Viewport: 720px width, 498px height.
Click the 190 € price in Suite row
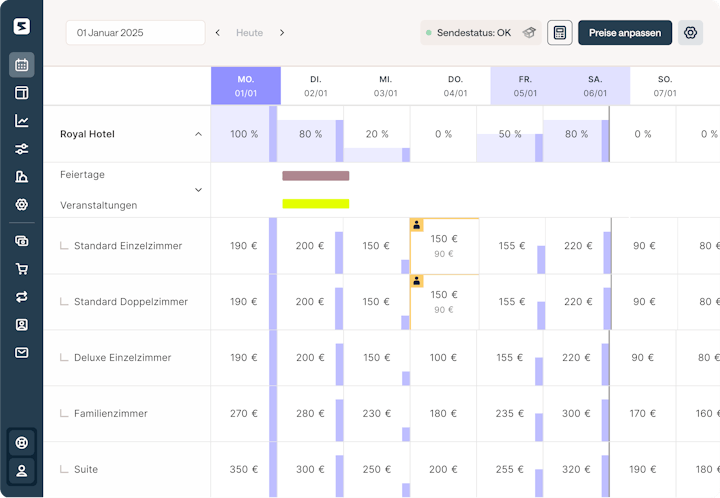[642, 469]
